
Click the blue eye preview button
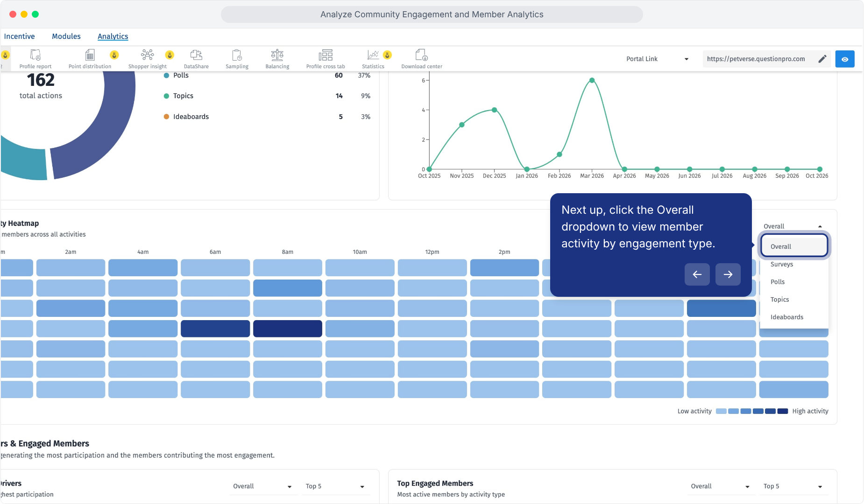tap(845, 59)
